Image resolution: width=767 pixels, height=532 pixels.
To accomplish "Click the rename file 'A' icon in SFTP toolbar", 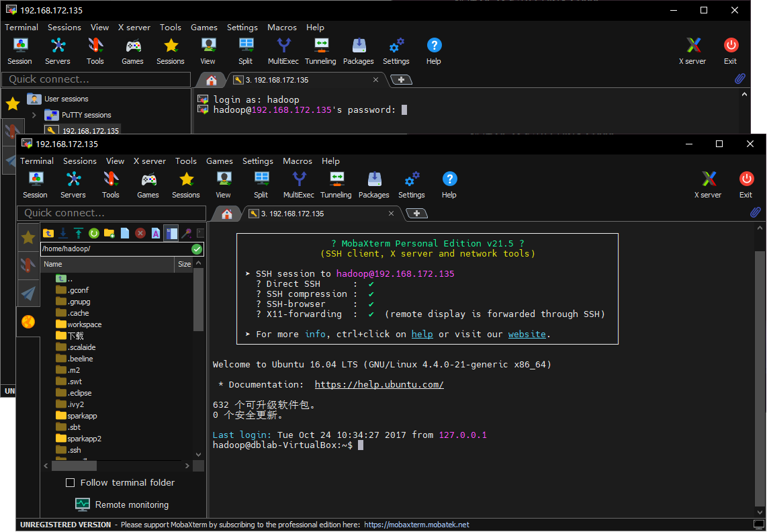I will pyautogui.click(x=156, y=234).
